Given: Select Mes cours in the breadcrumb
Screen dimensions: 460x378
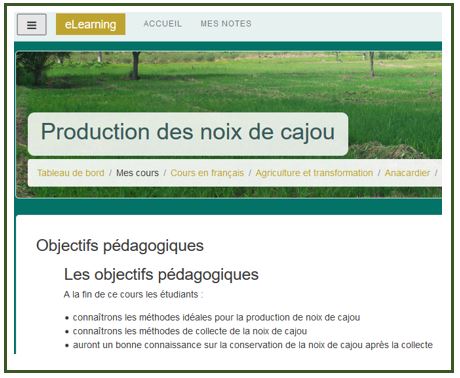Looking at the screenshot, I should click(137, 173).
